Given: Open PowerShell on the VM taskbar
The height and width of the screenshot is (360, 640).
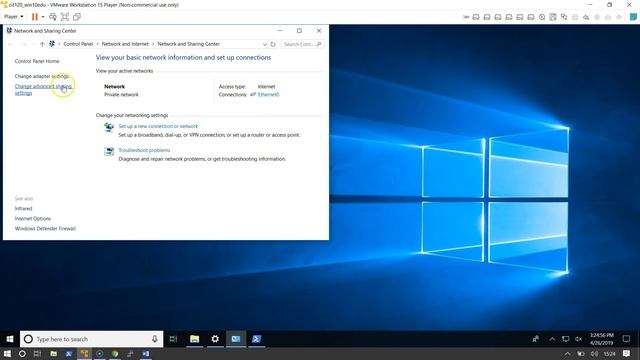Looking at the screenshot, I should click(x=256, y=339).
